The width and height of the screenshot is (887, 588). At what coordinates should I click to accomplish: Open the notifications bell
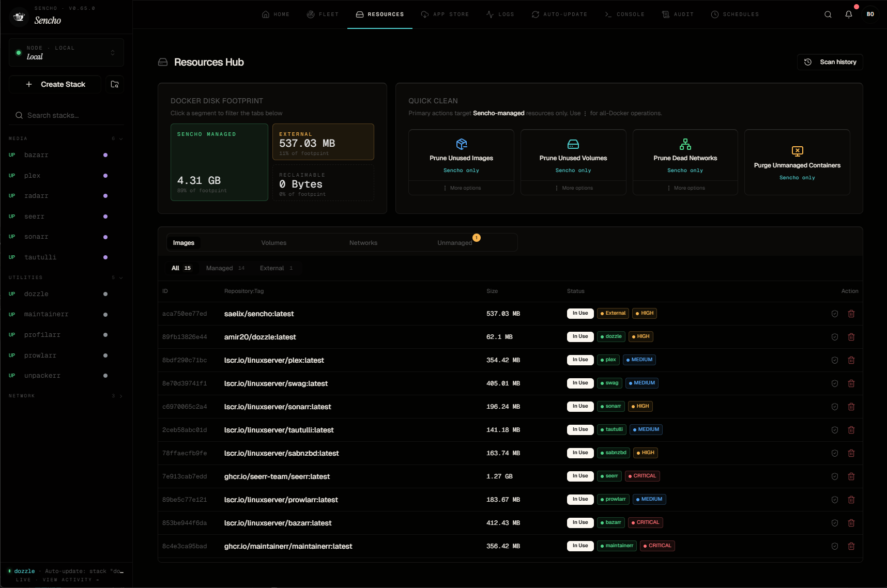(849, 14)
